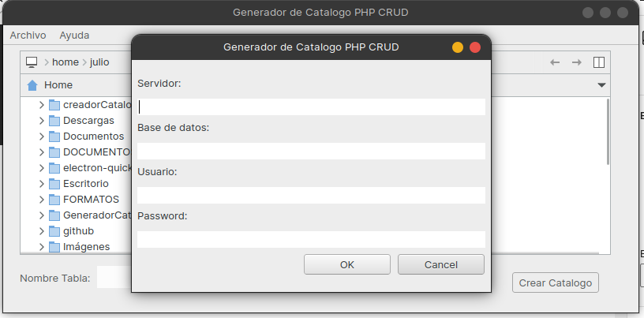Focus the Servidor text field
Screen dimensions: 644x318
pos(311,107)
